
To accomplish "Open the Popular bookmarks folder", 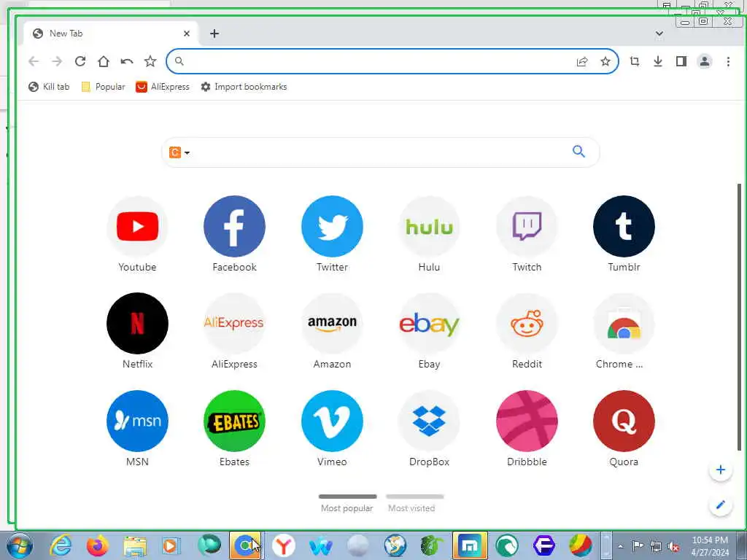I will pyautogui.click(x=104, y=87).
